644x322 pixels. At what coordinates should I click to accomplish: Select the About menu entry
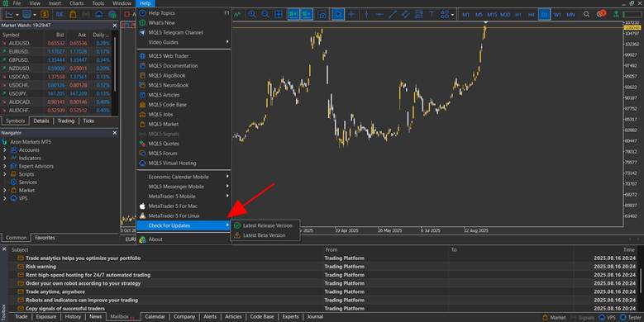tap(184, 239)
